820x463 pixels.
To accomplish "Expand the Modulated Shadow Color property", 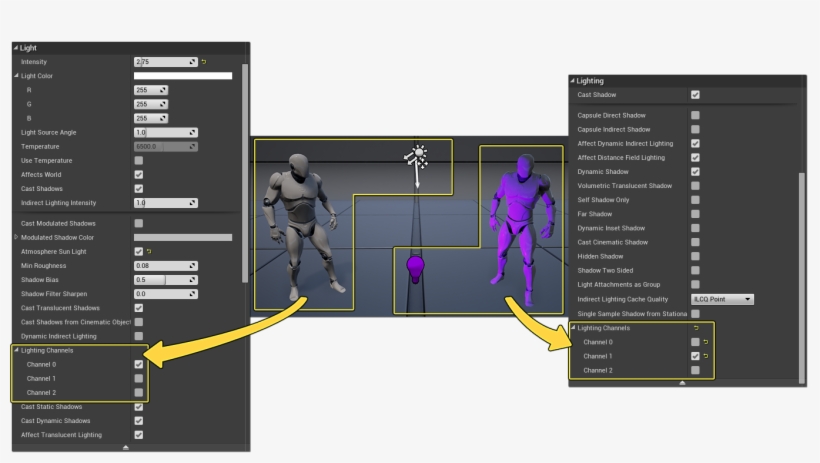I will point(16,237).
